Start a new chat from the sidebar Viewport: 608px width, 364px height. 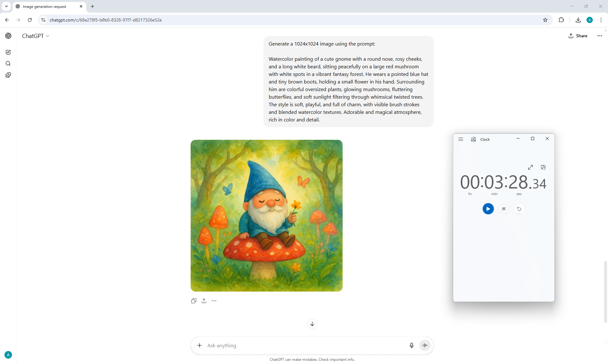click(x=8, y=52)
